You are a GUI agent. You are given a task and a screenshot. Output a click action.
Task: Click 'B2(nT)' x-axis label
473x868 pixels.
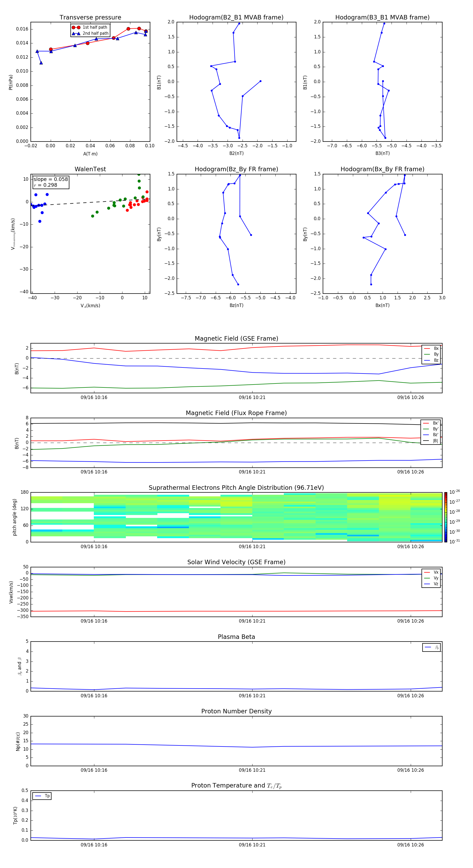pos(236,153)
